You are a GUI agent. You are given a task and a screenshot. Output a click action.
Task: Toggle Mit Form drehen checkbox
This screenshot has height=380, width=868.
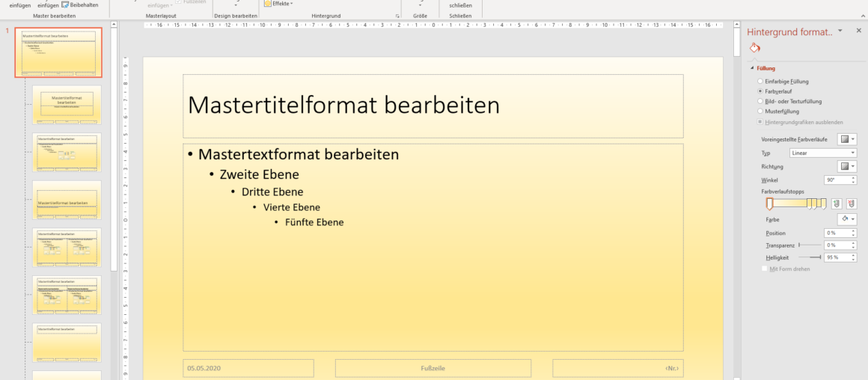pos(765,269)
